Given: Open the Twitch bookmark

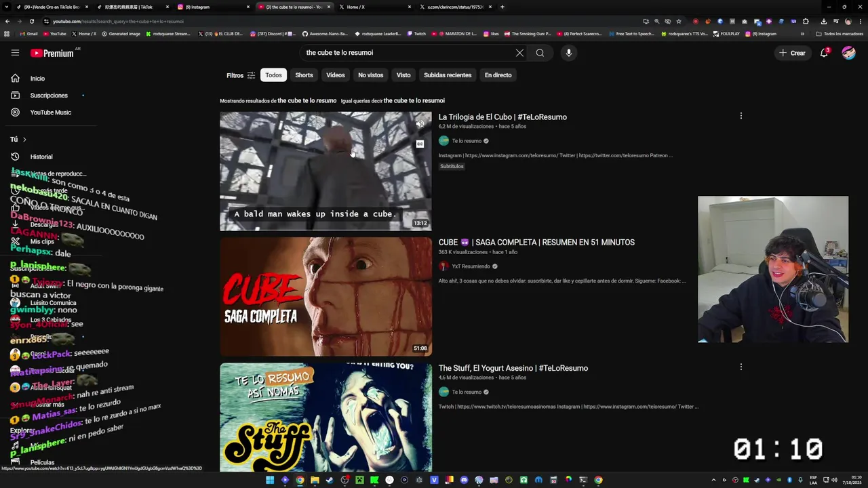Looking at the screenshot, I should (x=416, y=33).
